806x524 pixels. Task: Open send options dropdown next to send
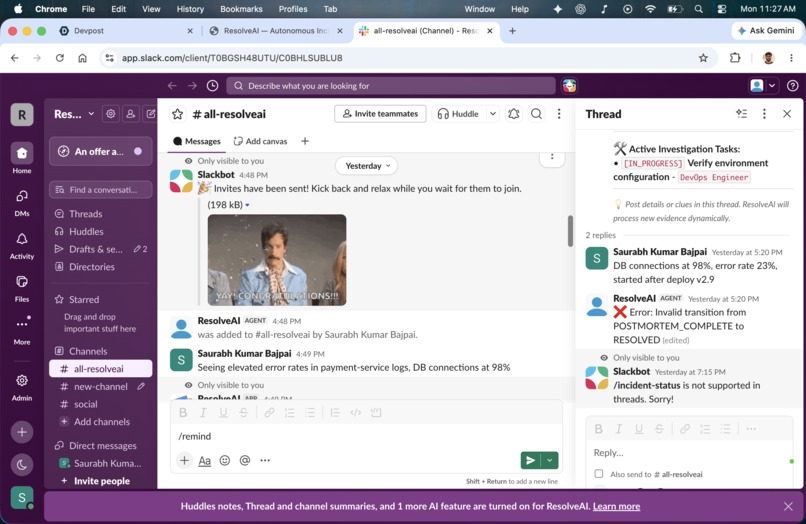pos(550,460)
